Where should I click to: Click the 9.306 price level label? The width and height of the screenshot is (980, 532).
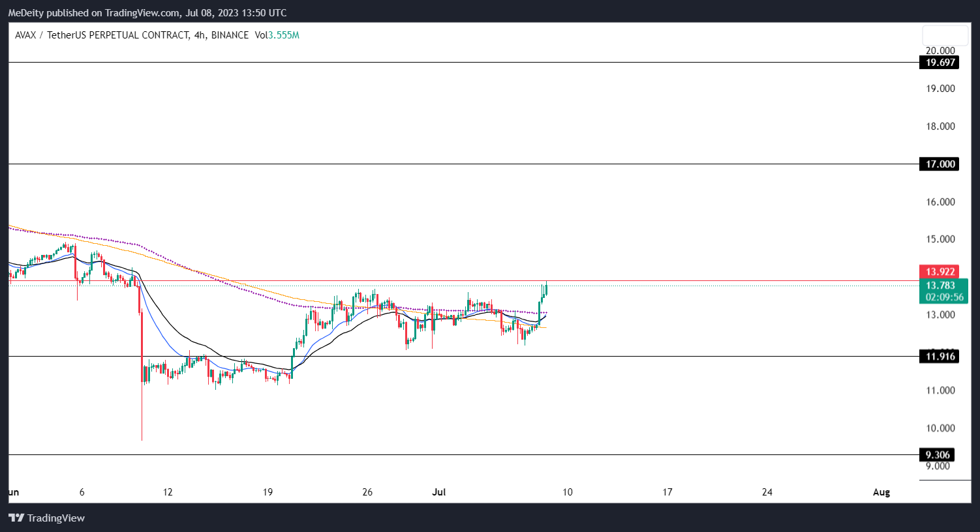tap(938, 454)
